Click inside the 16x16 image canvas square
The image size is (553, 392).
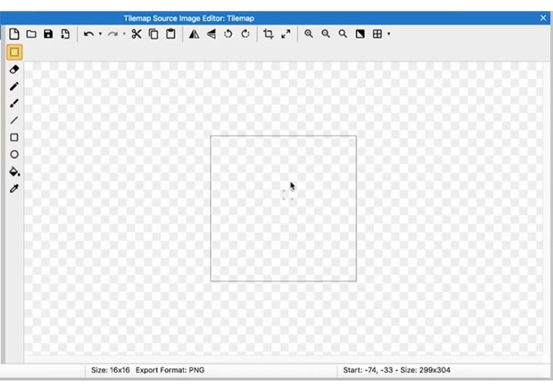pyautogui.click(x=283, y=209)
